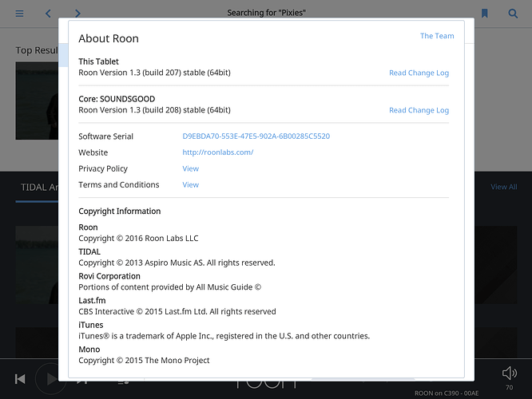532x399 pixels.
Task: Click 'ROON on C390 - 00AE' zone label
Action: click(447, 393)
